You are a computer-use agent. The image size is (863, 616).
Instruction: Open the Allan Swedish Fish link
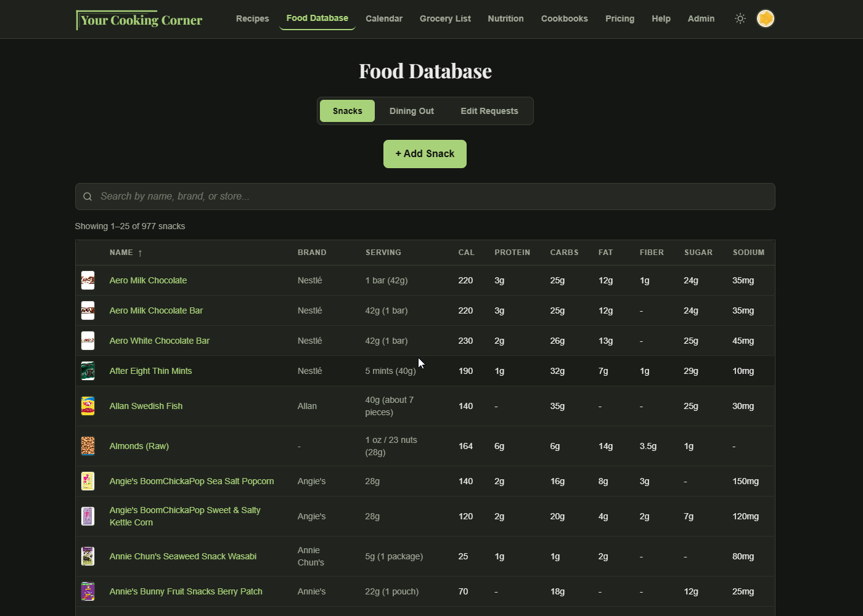(x=146, y=406)
